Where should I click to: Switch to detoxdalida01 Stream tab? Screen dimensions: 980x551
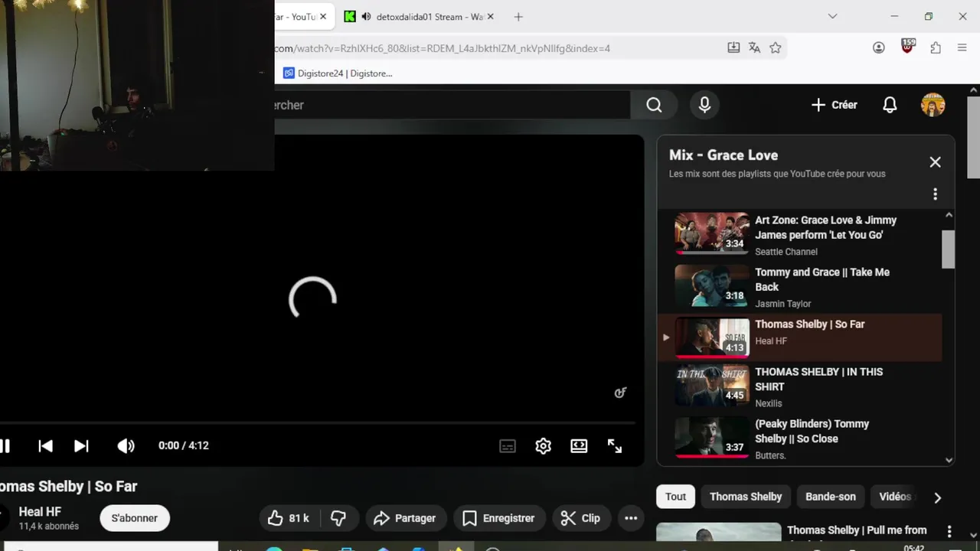click(x=421, y=17)
